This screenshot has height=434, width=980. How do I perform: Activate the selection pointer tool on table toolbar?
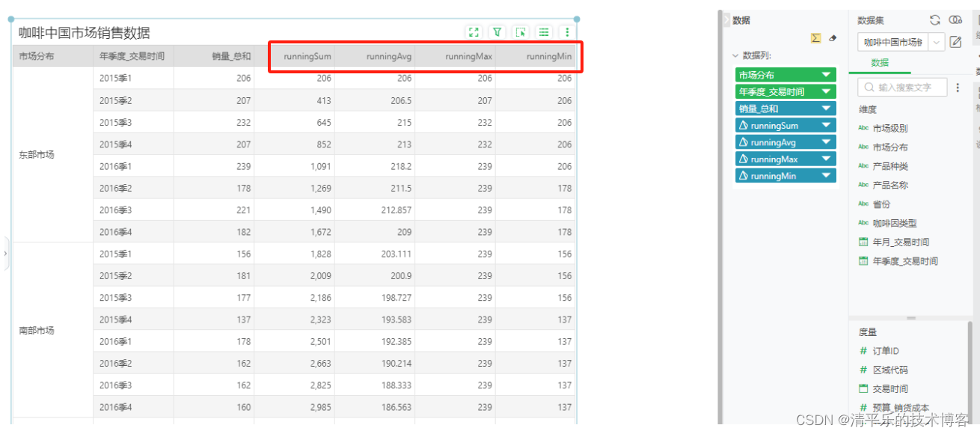pyautogui.click(x=521, y=32)
